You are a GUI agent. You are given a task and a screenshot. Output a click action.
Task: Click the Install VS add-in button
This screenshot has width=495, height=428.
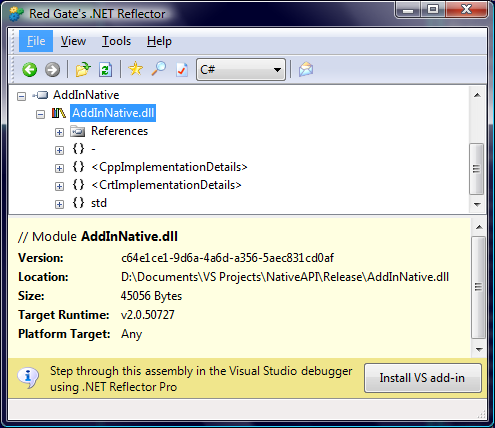pyautogui.click(x=423, y=378)
